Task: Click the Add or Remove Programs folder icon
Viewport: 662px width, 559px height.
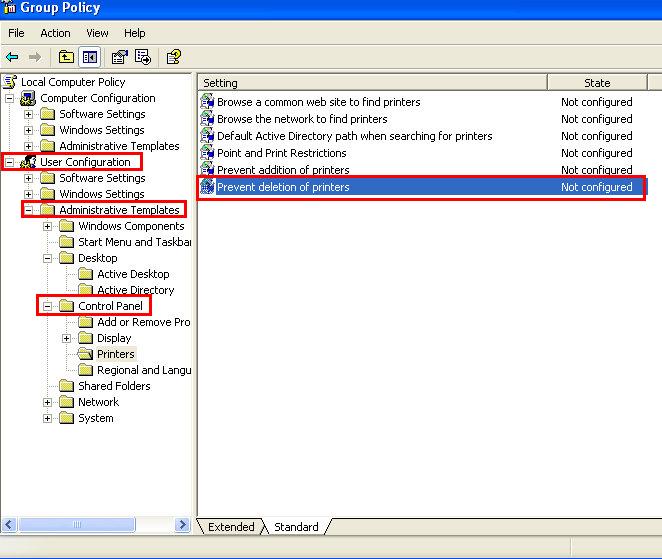Action: point(85,322)
